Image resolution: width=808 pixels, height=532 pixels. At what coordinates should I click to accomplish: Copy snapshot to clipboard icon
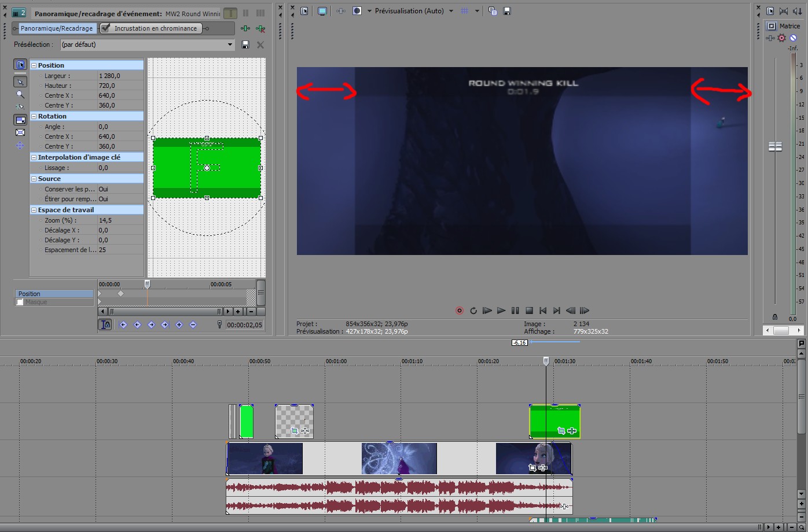493,11
